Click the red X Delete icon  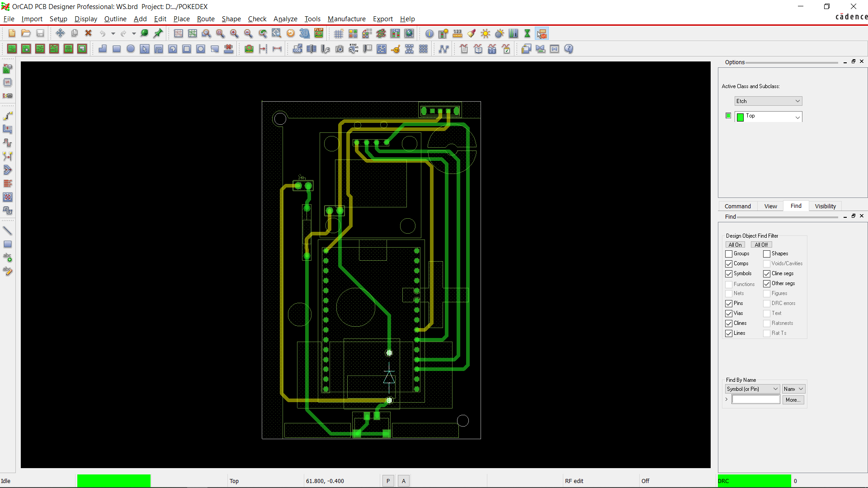(x=89, y=33)
